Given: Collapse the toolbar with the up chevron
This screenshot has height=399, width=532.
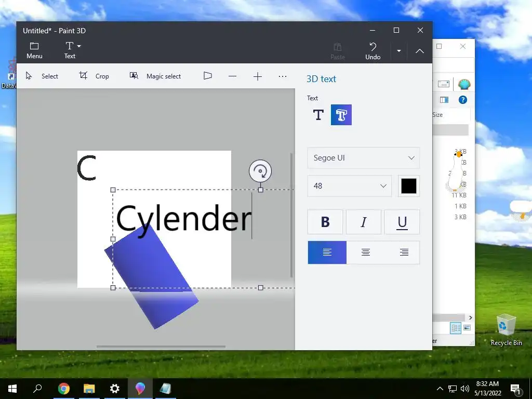Looking at the screenshot, I should click(x=420, y=51).
